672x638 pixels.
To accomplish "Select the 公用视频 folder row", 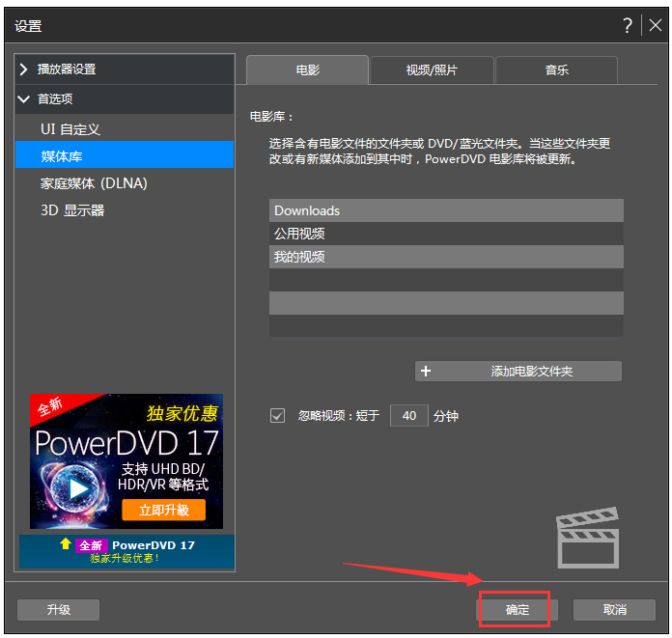I will [x=446, y=234].
